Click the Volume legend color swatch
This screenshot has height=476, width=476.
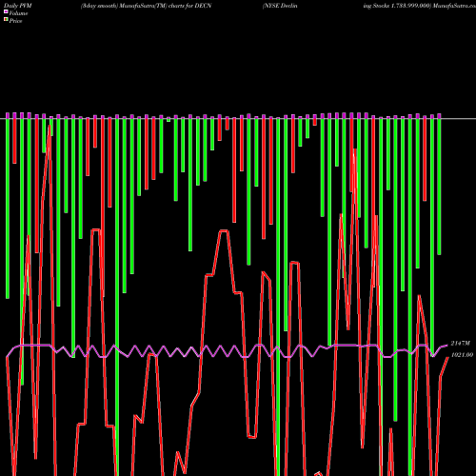[x=6, y=11]
